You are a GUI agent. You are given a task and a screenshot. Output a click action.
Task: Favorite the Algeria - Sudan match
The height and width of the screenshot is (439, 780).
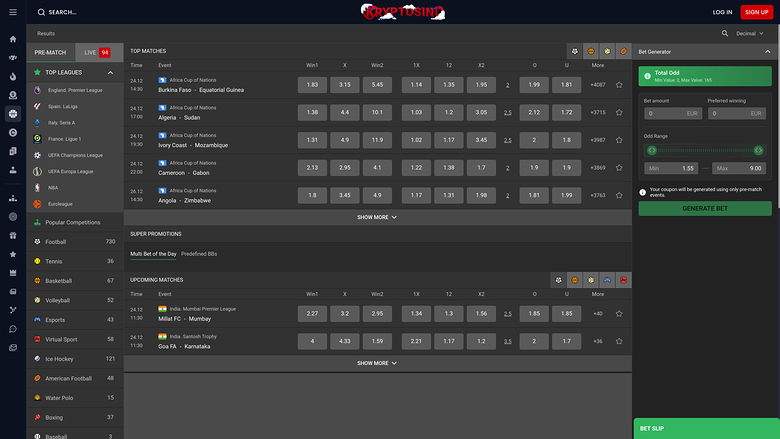click(619, 112)
